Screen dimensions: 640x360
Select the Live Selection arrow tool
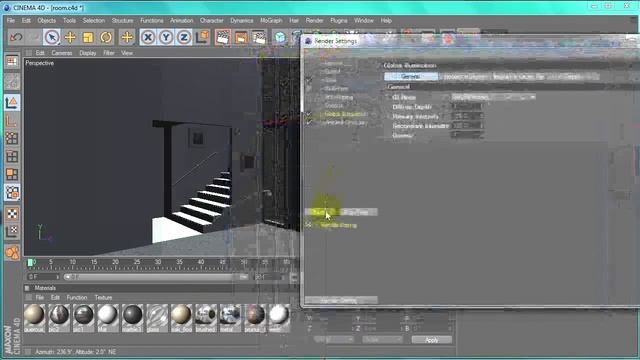pyautogui.click(x=52, y=38)
